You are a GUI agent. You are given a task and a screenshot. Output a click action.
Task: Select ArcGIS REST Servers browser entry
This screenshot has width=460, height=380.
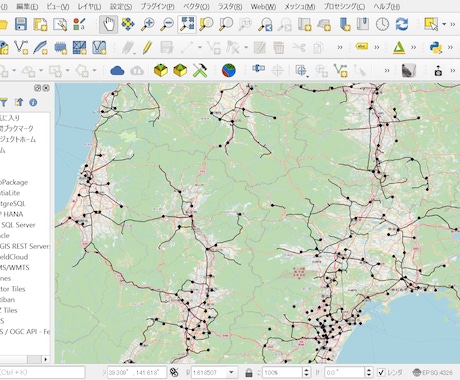(25, 246)
